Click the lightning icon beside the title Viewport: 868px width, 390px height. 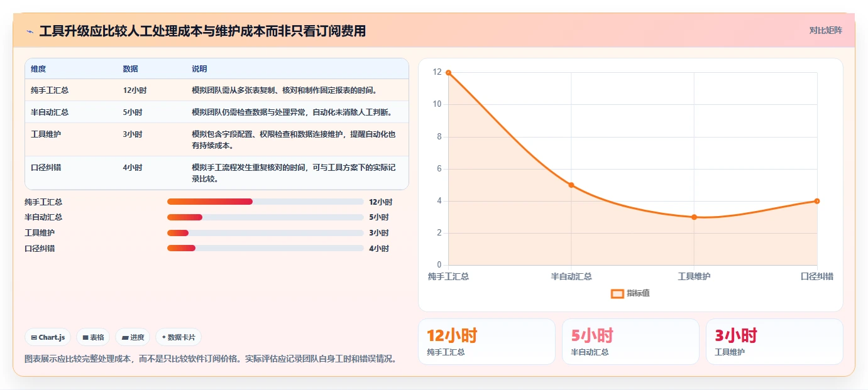[x=30, y=31]
